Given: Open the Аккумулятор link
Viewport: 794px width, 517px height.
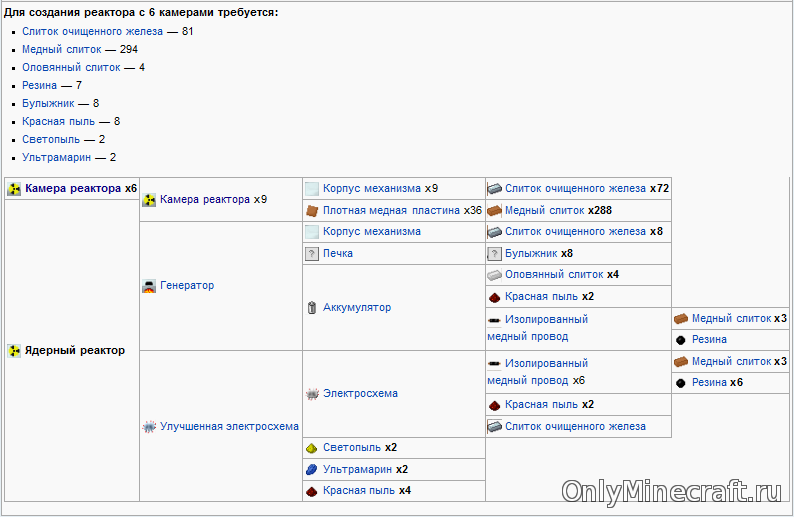Looking at the screenshot, I should click(356, 308).
